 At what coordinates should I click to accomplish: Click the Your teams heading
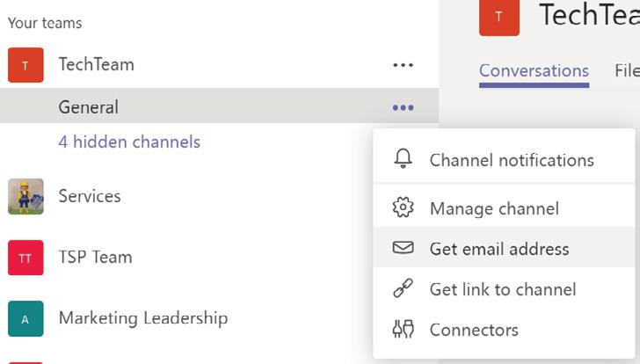point(45,23)
